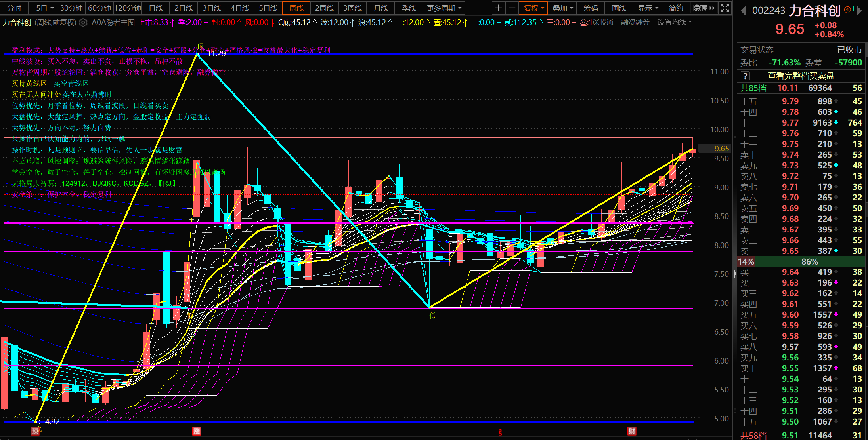Click the 涨 event marker icon
This screenshot has height=440, width=868.
coord(197,431)
